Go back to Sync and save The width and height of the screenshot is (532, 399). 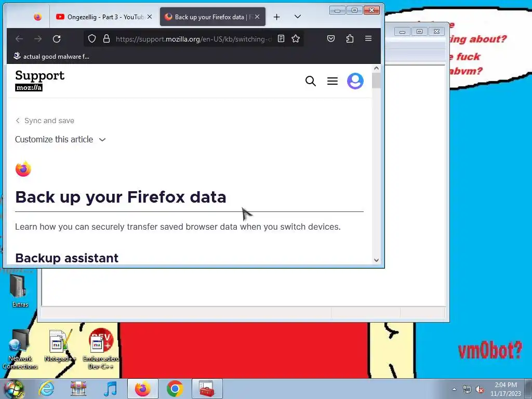(x=45, y=121)
